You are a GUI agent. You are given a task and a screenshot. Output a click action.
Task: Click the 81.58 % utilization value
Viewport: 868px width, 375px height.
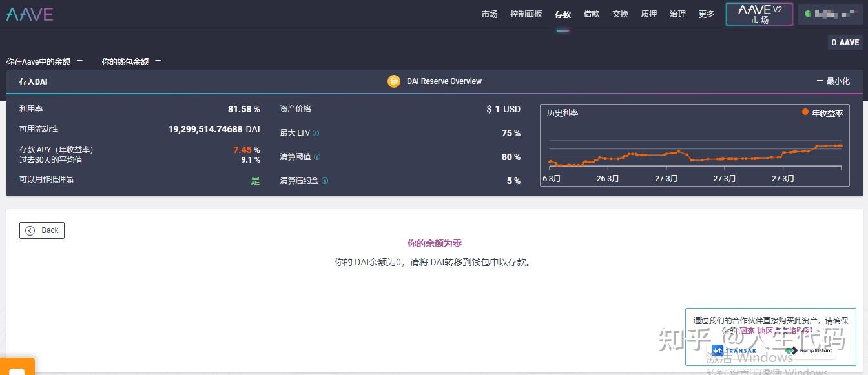[244, 109]
